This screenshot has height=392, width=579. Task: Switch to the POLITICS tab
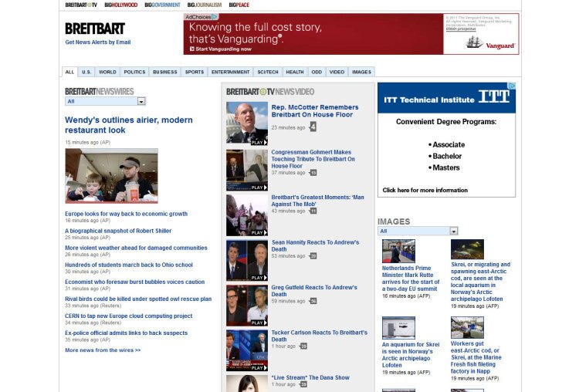pos(134,72)
